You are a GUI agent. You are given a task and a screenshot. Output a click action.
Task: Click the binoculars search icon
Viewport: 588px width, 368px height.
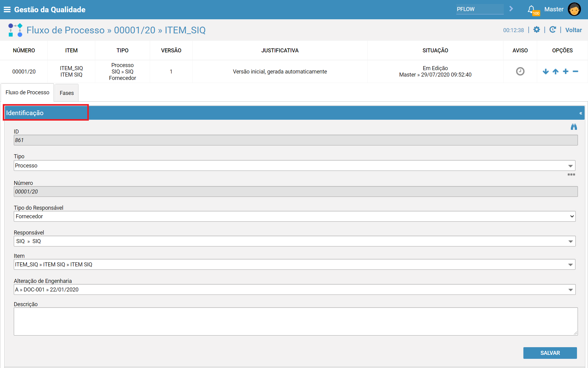tap(574, 127)
